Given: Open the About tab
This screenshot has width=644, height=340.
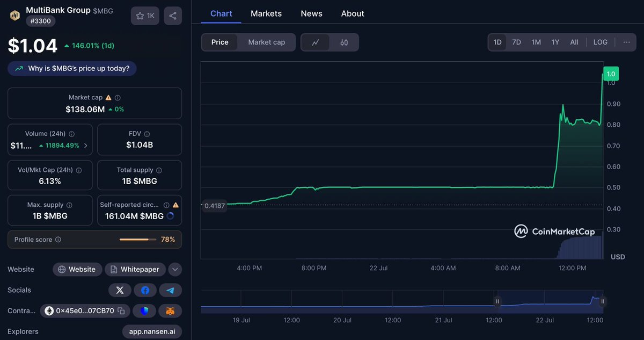Looking at the screenshot, I should point(353,13).
